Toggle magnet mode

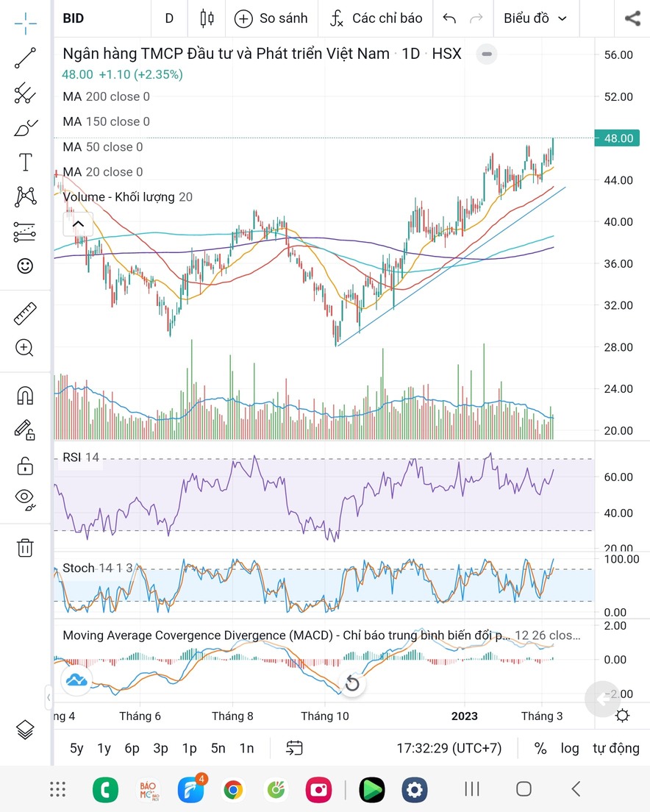coord(25,396)
